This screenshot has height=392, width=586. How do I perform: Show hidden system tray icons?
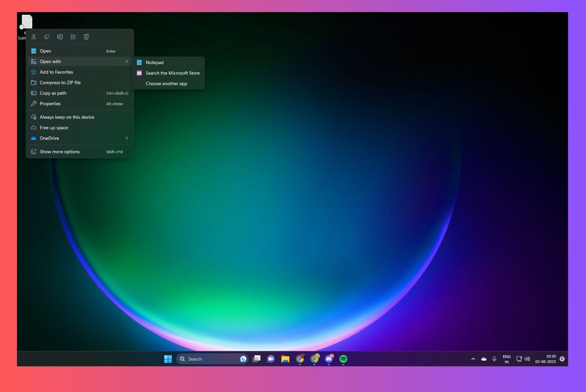coord(473,359)
